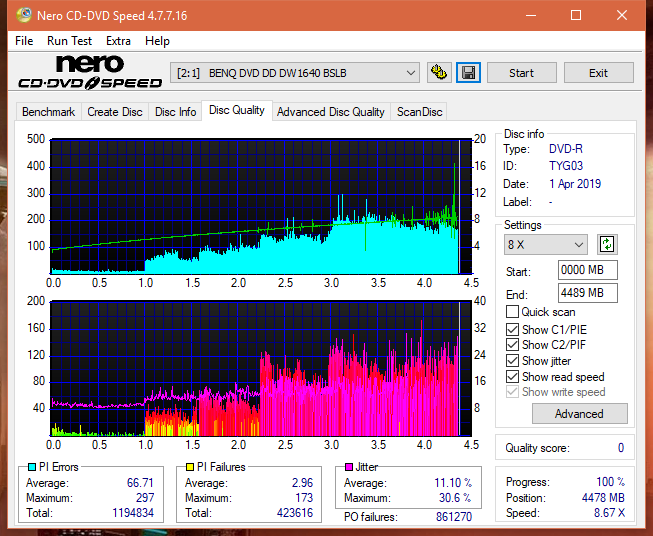653x536 pixels.
Task: Click the Nero CD-DVD Speed title bar icon
Action: pos(23,15)
